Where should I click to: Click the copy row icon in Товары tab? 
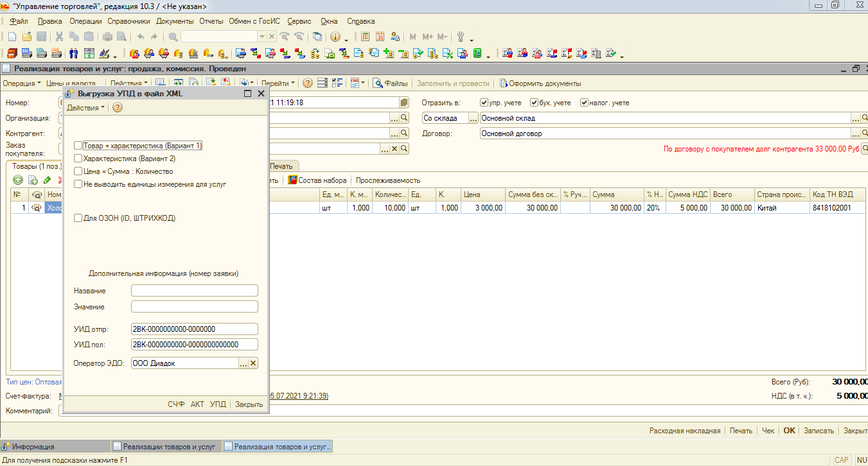pyautogui.click(x=33, y=180)
